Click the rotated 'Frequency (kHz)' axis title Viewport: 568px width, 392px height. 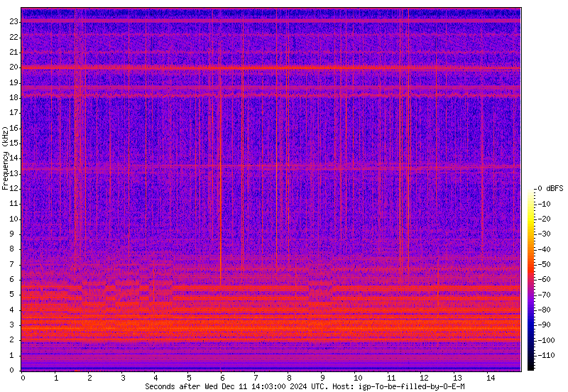tap(5, 158)
